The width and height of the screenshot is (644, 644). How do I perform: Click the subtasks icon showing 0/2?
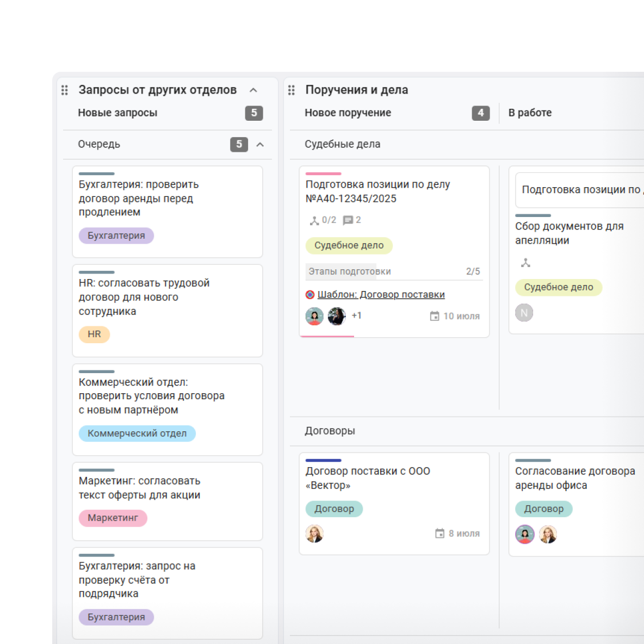(x=314, y=220)
